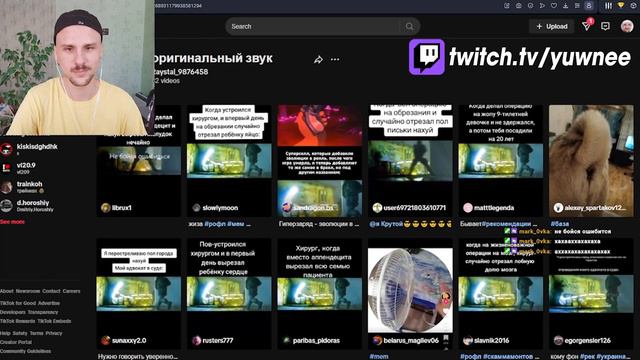Open the Privacy footer link

pyautogui.click(x=54, y=333)
